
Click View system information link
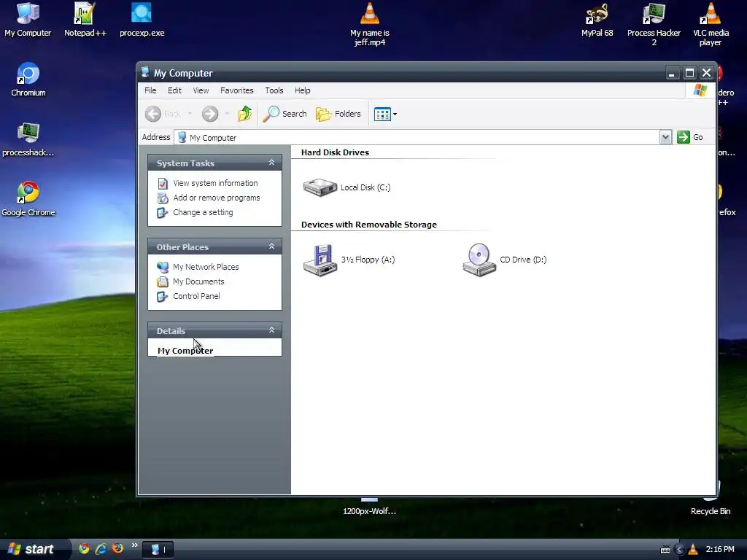coord(215,183)
